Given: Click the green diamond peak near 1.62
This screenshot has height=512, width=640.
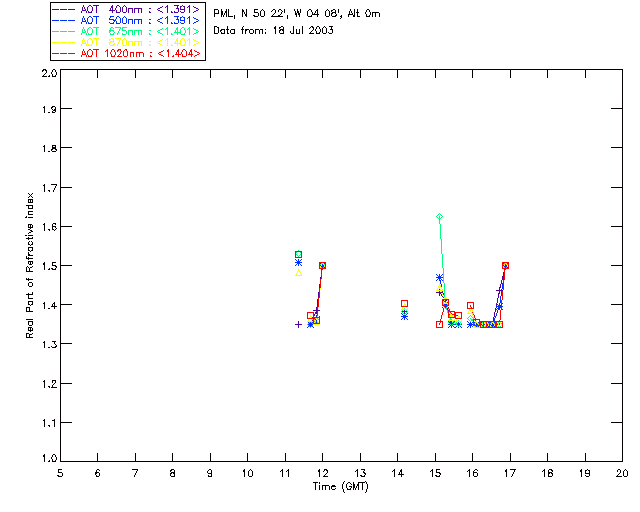Looking at the screenshot, I should click(x=439, y=217).
